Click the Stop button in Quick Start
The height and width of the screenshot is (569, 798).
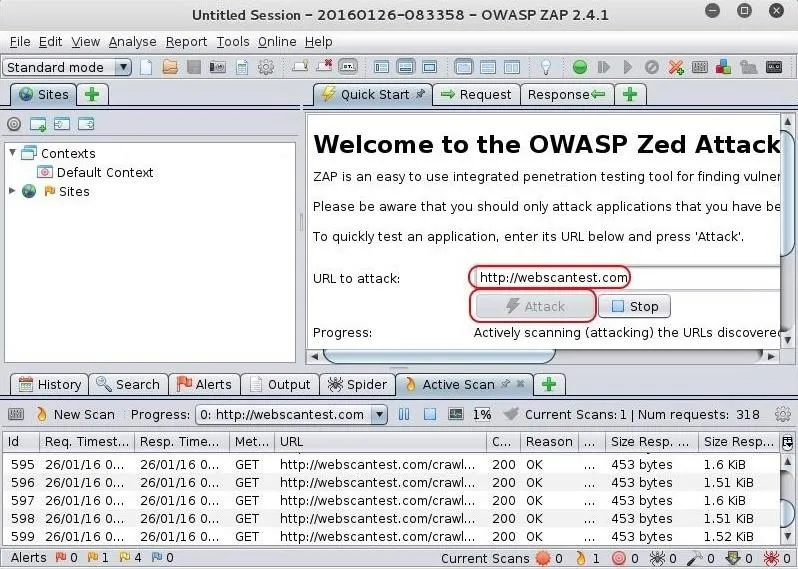pos(634,306)
